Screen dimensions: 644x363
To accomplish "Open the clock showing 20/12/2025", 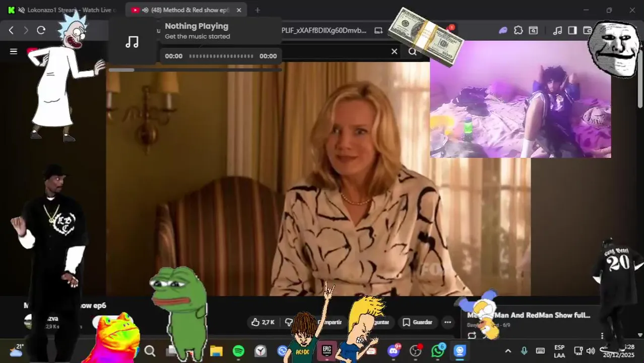I will point(619,351).
